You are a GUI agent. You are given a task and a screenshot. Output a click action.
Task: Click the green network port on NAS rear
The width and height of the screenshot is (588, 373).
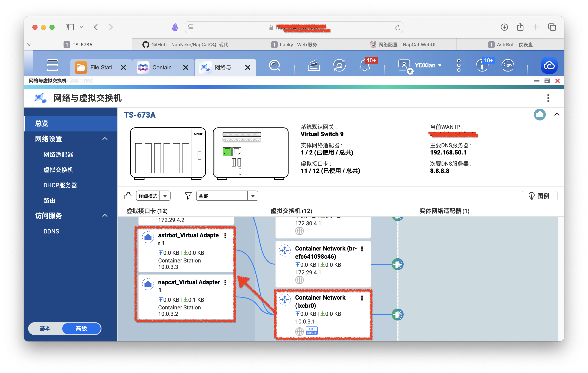click(227, 152)
